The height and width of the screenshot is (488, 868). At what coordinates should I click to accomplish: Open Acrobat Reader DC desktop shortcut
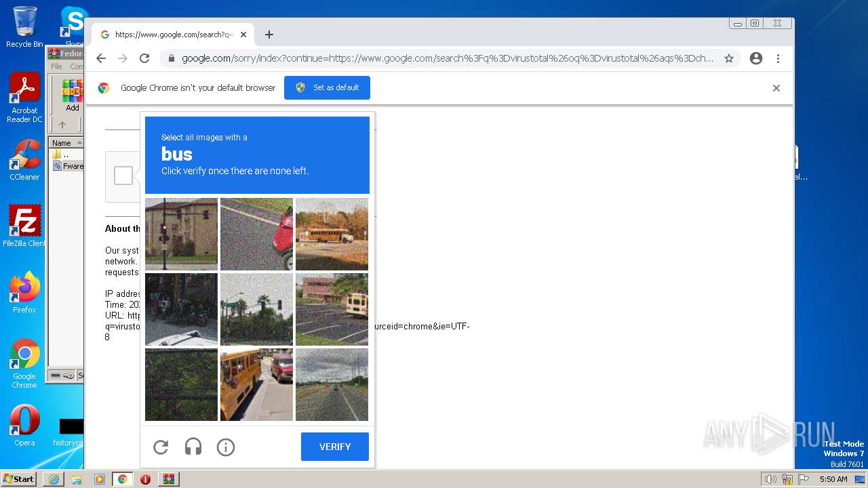[24, 98]
